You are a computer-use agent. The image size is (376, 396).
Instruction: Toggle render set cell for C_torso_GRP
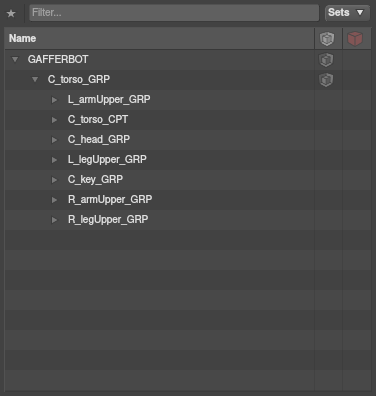357,80
